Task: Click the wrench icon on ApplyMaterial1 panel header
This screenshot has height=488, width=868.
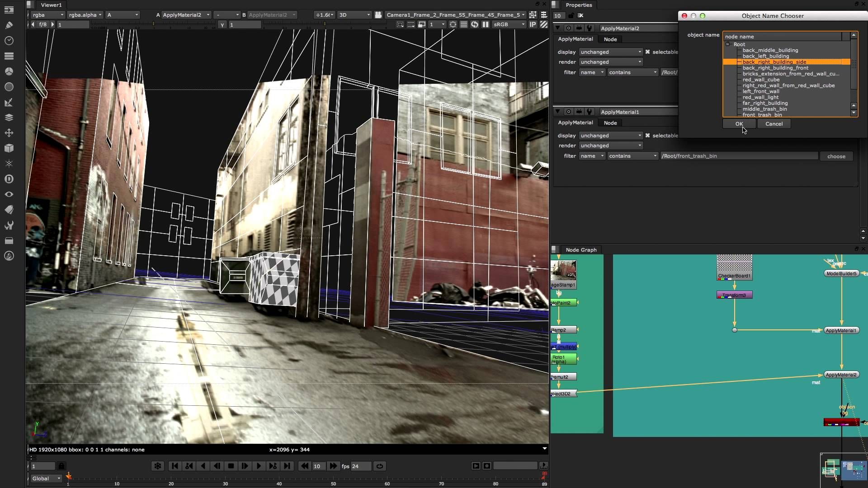Action: (590, 112)
